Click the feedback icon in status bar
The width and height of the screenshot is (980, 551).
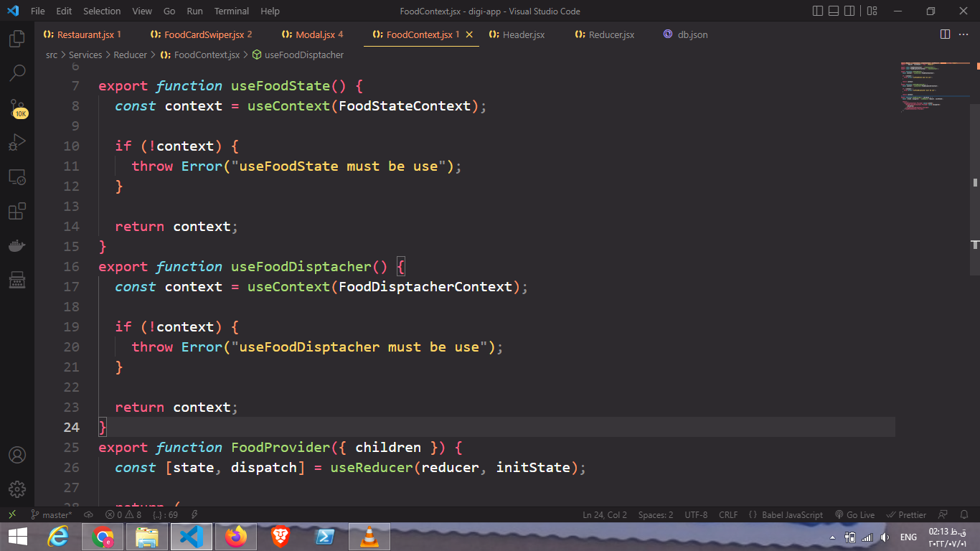tap(943, 514)
